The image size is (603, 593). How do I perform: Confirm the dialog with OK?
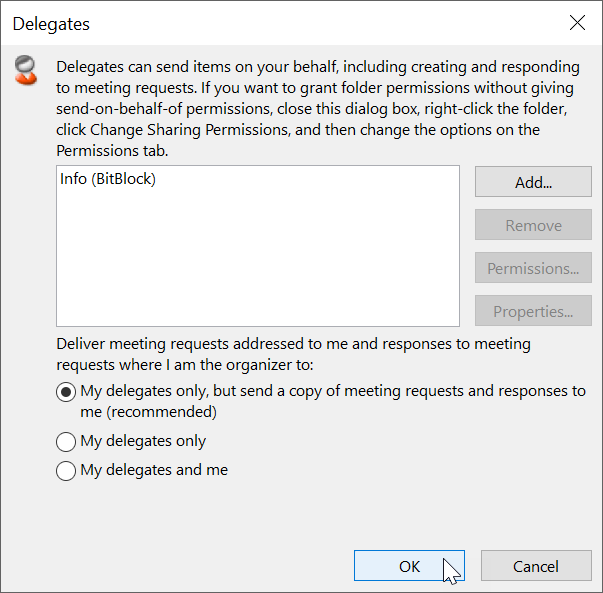click(x=409, y=566)
